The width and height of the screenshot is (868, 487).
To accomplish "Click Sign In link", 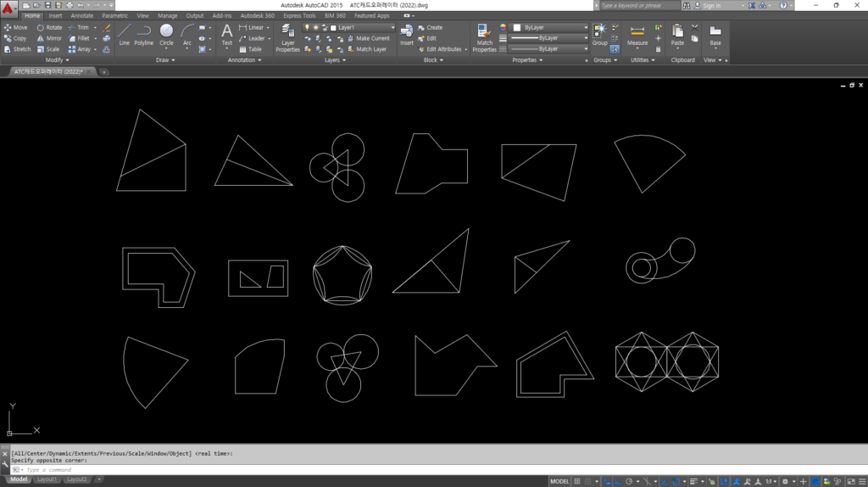I will point(711,5).
